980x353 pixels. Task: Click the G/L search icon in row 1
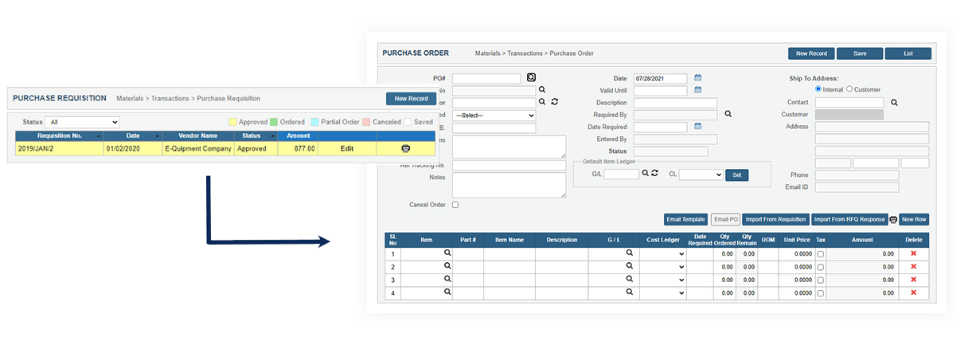(630, 253)
